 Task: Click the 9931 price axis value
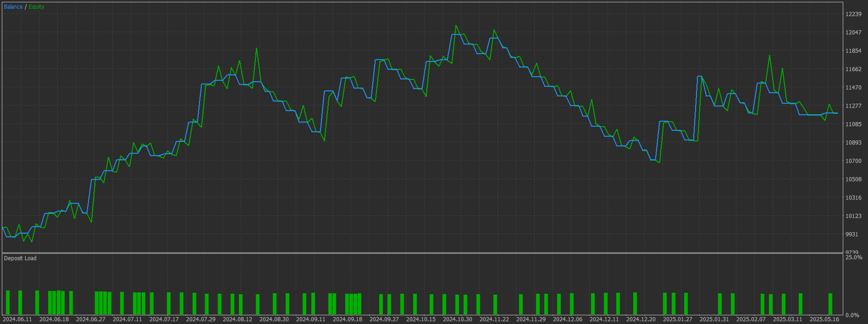pyautogui.click(x=852, y=235)
